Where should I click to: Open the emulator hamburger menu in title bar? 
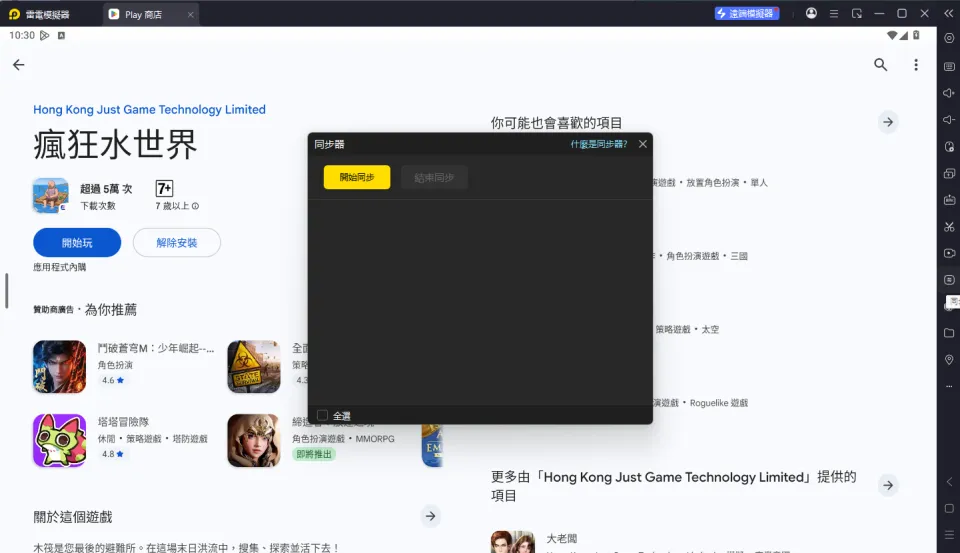(x=834, y=13)
